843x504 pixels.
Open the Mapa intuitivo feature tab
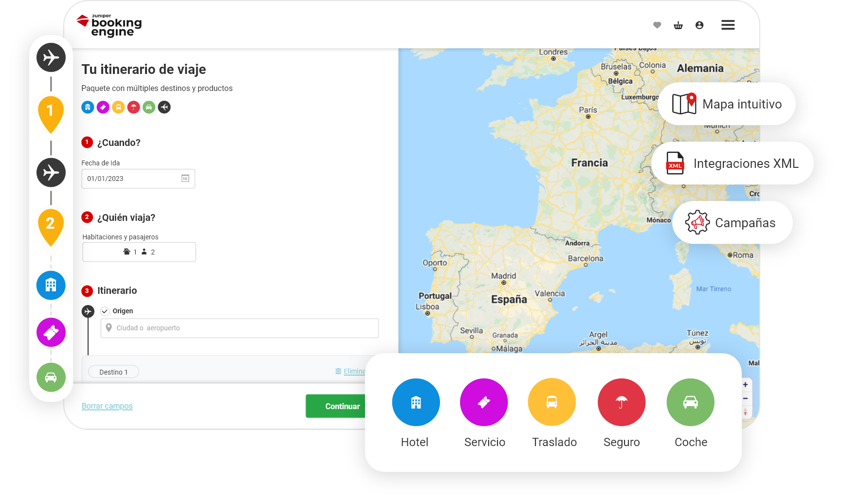(727, 104)
